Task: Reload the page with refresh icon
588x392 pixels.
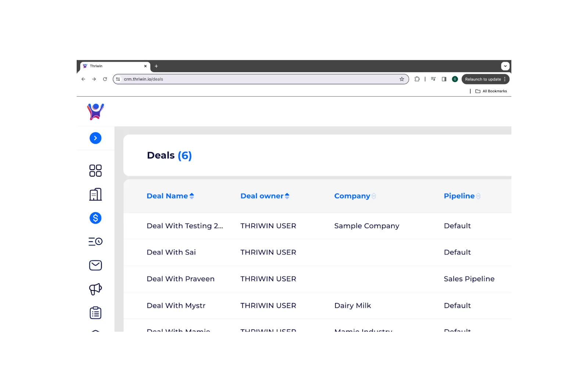Action: 105,79
